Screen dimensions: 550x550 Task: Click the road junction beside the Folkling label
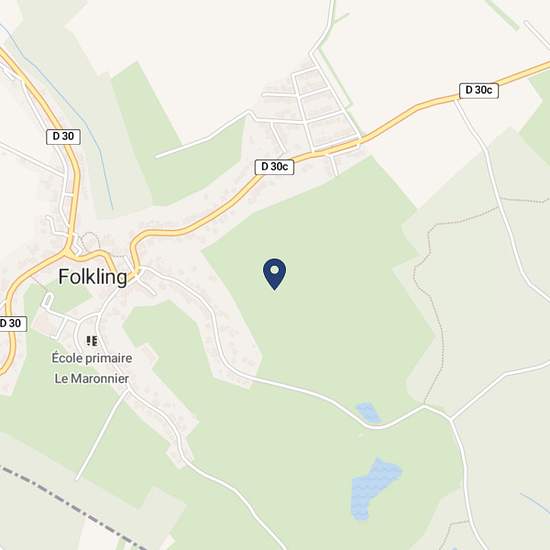click(138, 272)
